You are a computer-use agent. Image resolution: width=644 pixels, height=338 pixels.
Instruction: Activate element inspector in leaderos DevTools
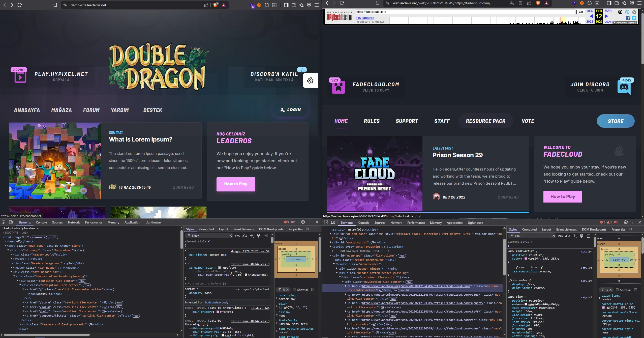(x=4, y=222)
